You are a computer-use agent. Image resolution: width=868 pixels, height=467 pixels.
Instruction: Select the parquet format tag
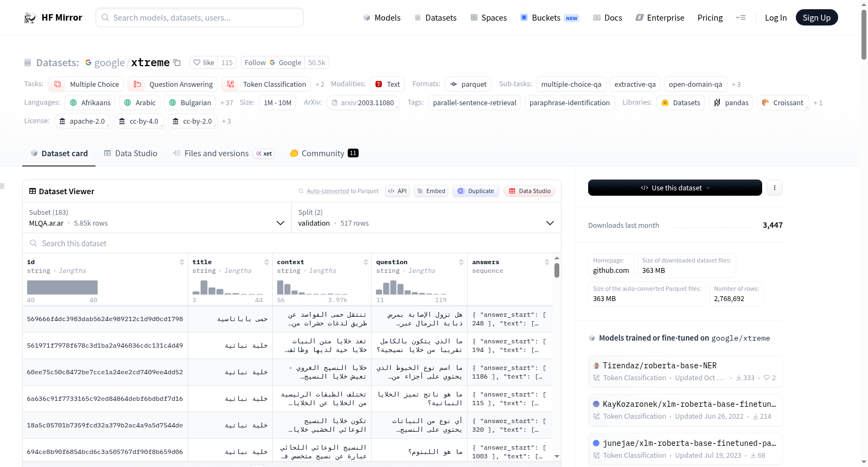tap(468, 84)
